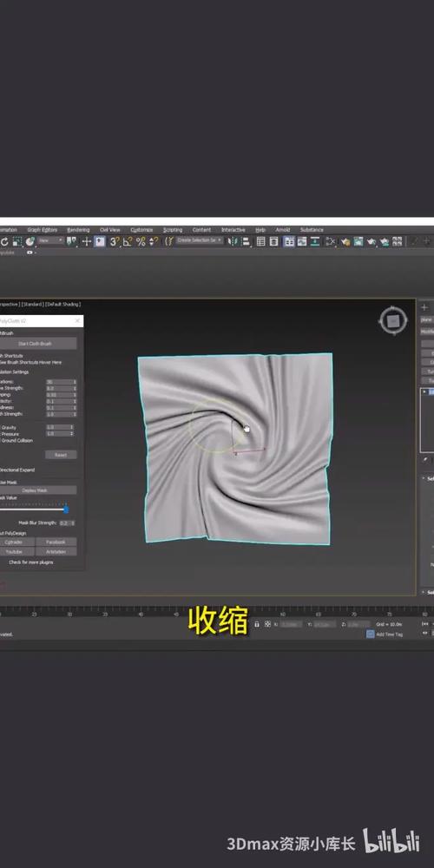This screenshot has width=434, height=868.
Task: Open the Substance menu
Action: (312, 230)
